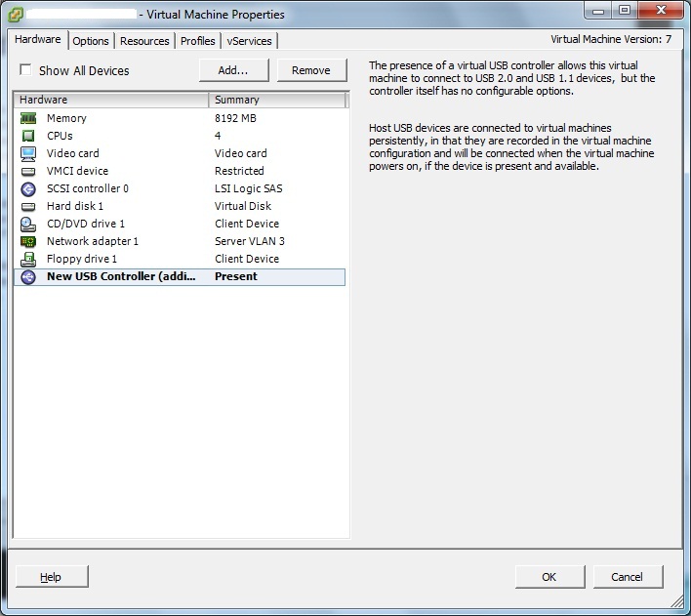Select the Network adapter 1 label

pos(93,242)
